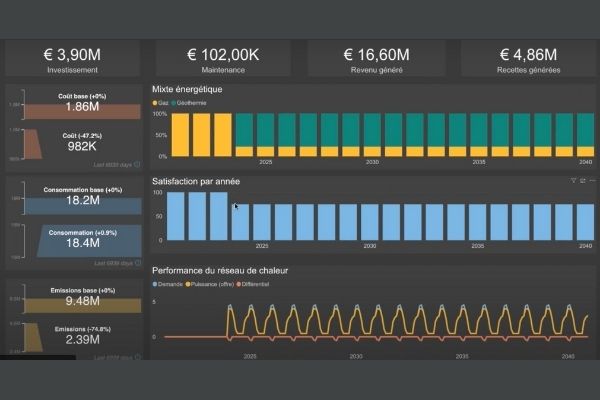Click info icon under Consommation card
The height and width of the screenshot is (400, 600).
coord(137,263)
